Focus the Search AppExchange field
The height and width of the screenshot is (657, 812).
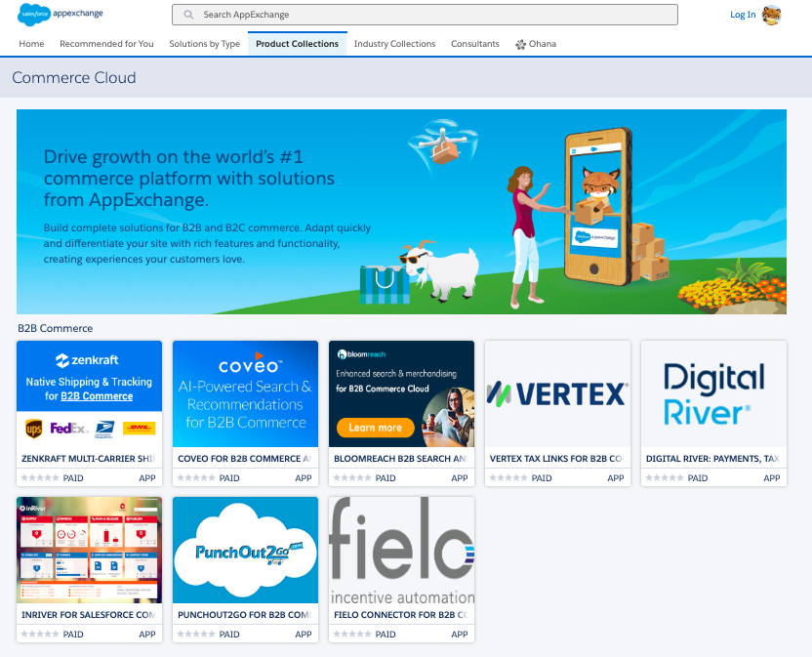425,15
